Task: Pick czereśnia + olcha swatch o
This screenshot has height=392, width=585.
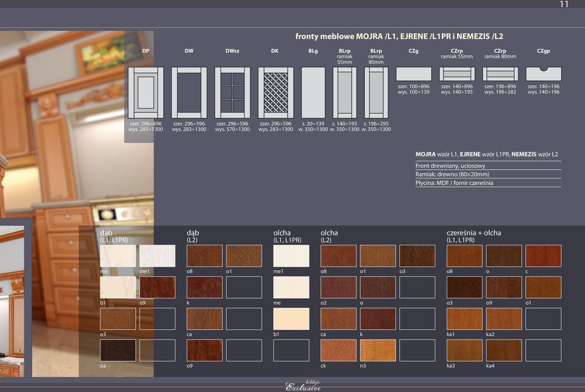Action: click(x=504, y=256)
